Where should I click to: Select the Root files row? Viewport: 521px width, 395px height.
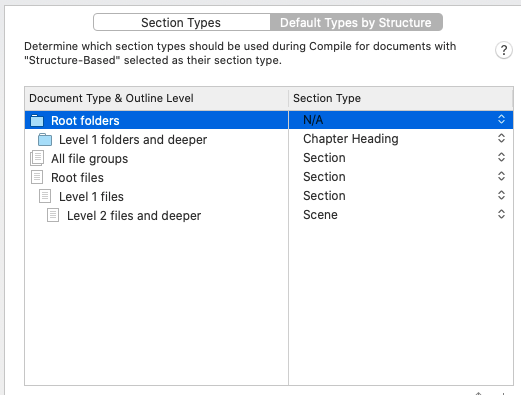click(269, 177)
